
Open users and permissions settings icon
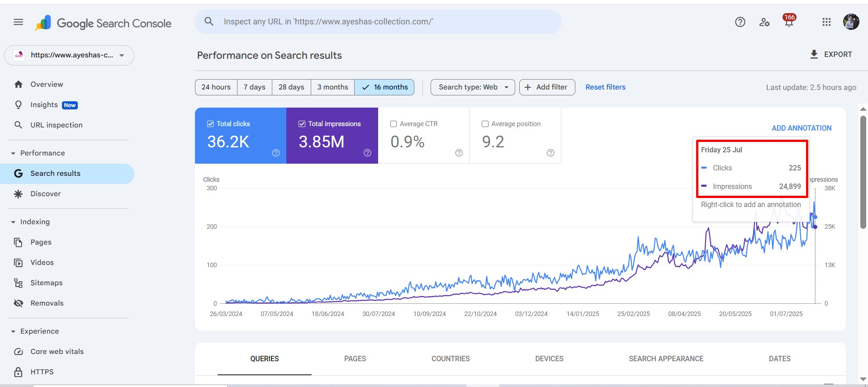click(x=764, y=22)
